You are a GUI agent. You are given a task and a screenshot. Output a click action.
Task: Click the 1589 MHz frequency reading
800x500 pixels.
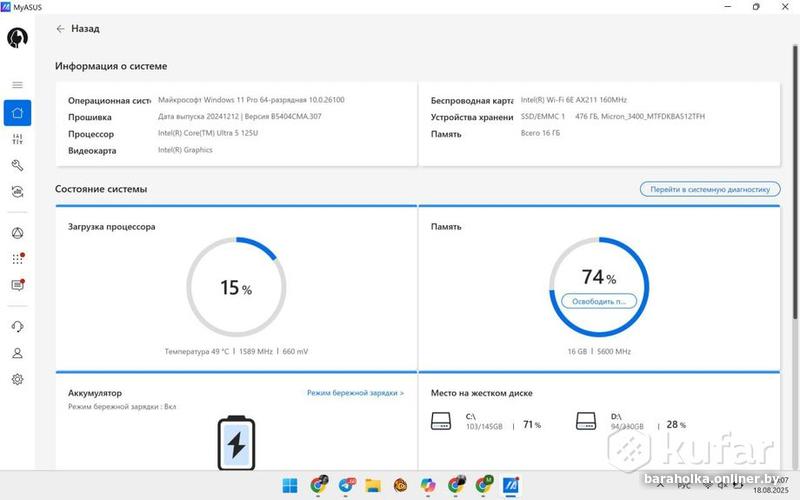tap(256, 352)
